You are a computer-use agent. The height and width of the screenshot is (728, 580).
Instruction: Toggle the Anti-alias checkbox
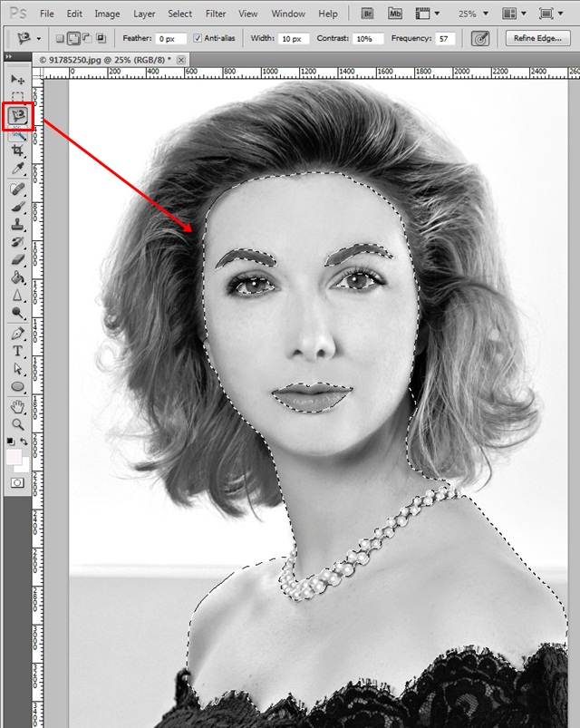pos(198,39)
